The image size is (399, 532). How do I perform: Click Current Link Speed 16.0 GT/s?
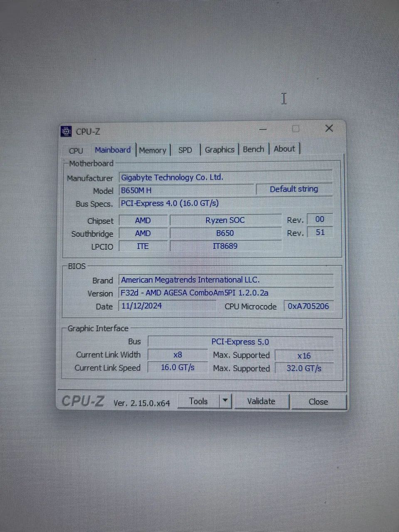click(x=177, y=367)
